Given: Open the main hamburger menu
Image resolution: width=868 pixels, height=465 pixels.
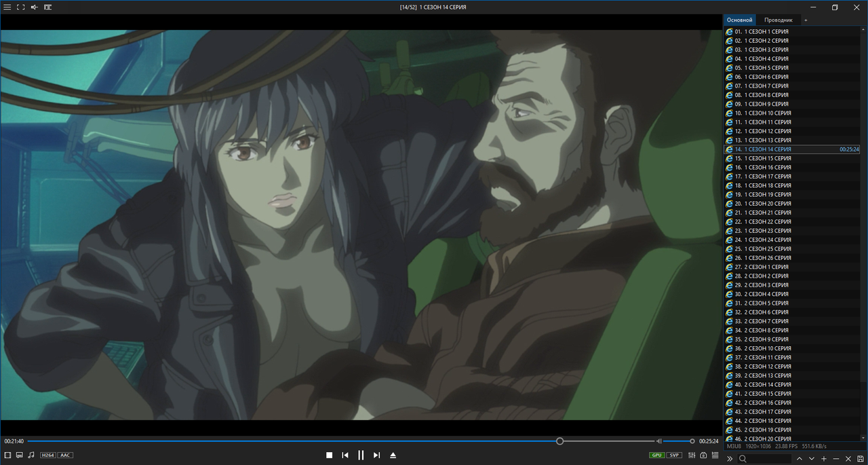Looking at the screenshot, I should click(7, 7).
